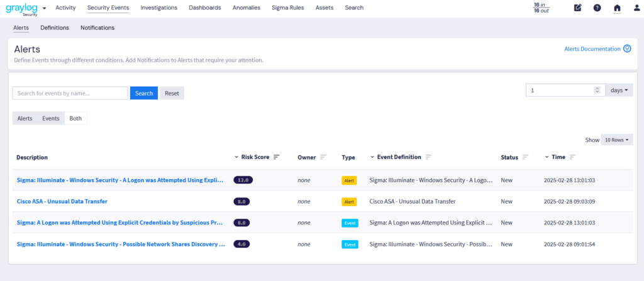Click the Status column sort icon

[x=526, y=157]
